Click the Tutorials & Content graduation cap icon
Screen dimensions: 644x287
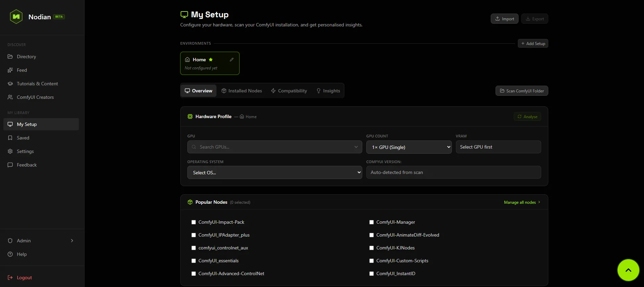[10, 84]
